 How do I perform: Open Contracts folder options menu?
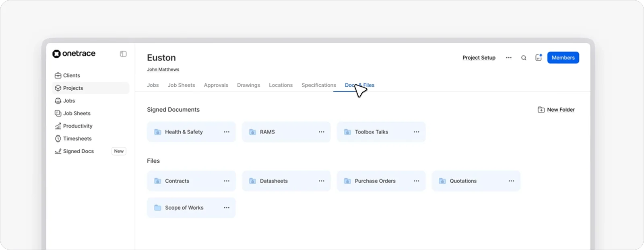click(227, 181)
